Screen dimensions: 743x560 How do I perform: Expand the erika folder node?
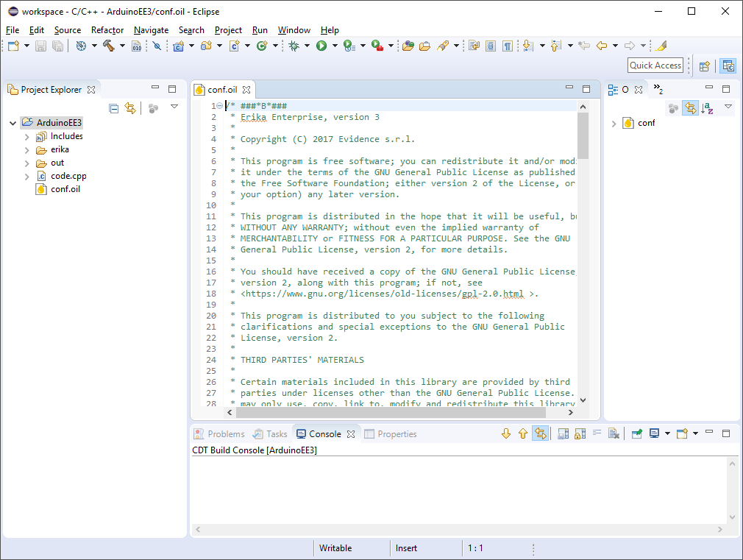(x=27, y=150)
